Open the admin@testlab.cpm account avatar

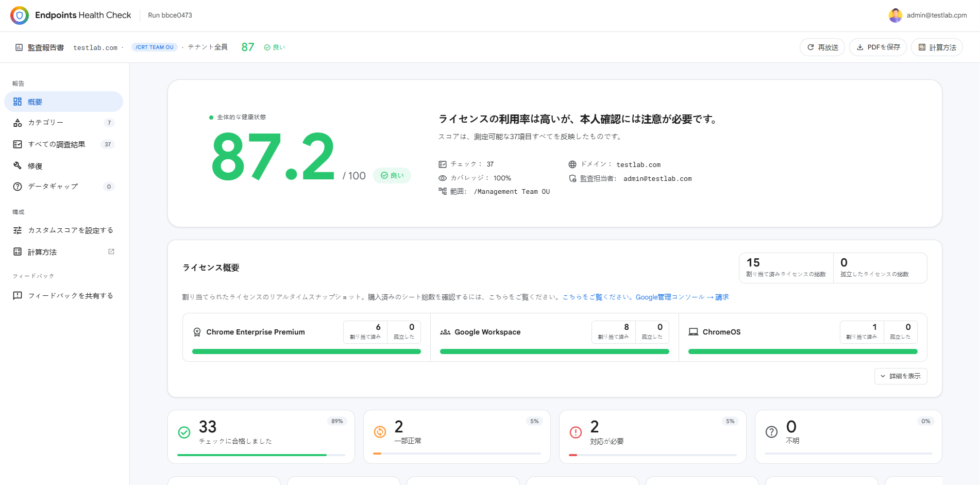coord(895,15)
